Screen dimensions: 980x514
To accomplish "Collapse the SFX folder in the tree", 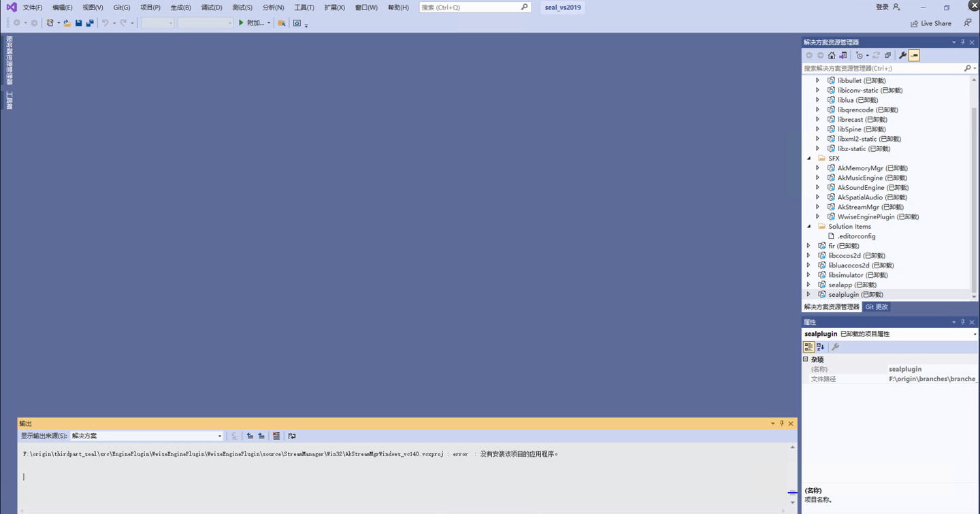I will click(808, 158).
